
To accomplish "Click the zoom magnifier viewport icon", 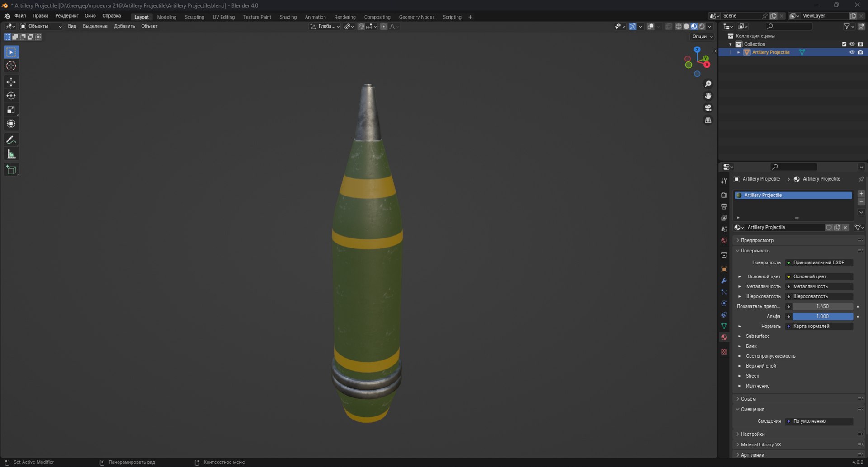I will 708,84.
